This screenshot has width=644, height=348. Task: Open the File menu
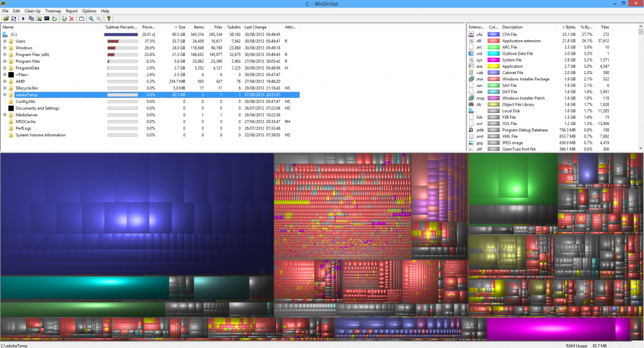pyautogui.click(x=5, y=11)
